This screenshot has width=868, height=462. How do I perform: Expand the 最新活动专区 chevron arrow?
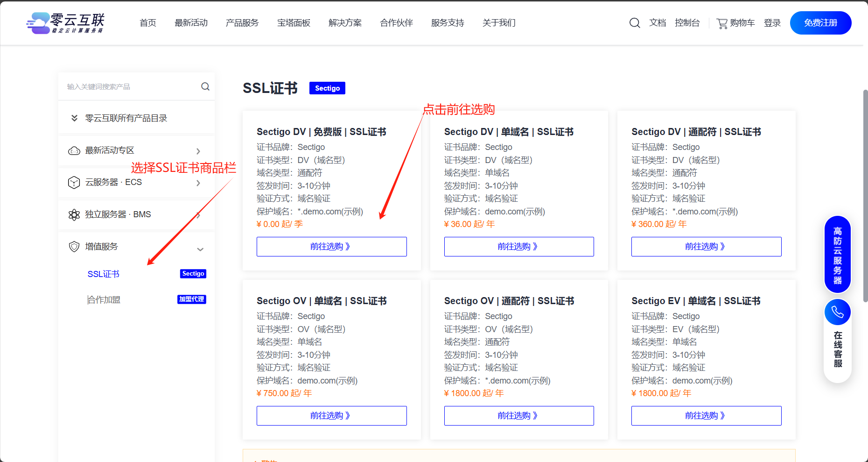(198, 151)
